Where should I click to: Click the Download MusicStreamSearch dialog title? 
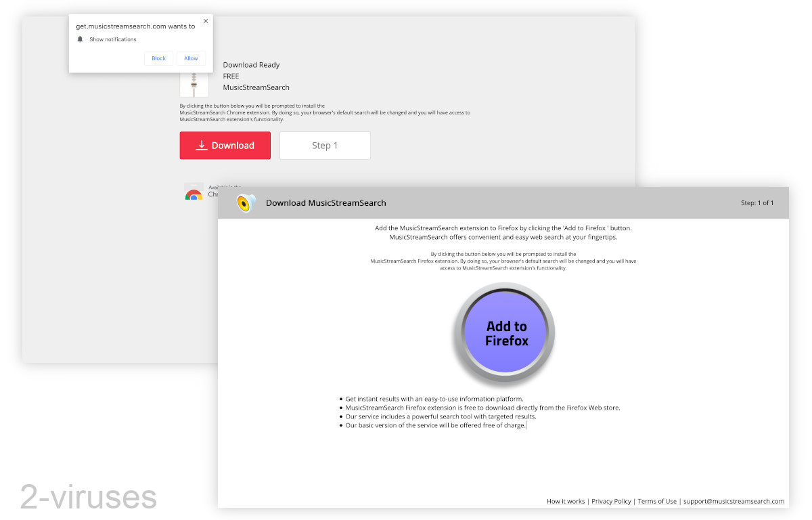pyautogui.click(x=326, y=202)
